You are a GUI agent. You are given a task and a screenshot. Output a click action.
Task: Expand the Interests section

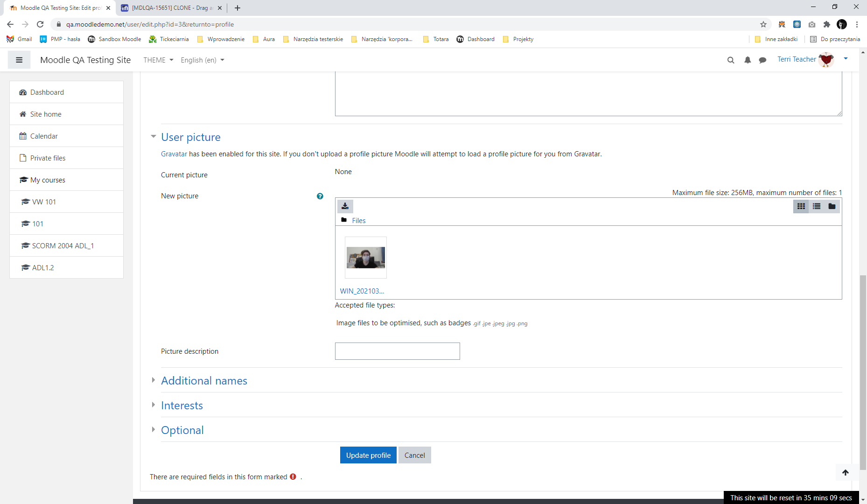[182, 406]
